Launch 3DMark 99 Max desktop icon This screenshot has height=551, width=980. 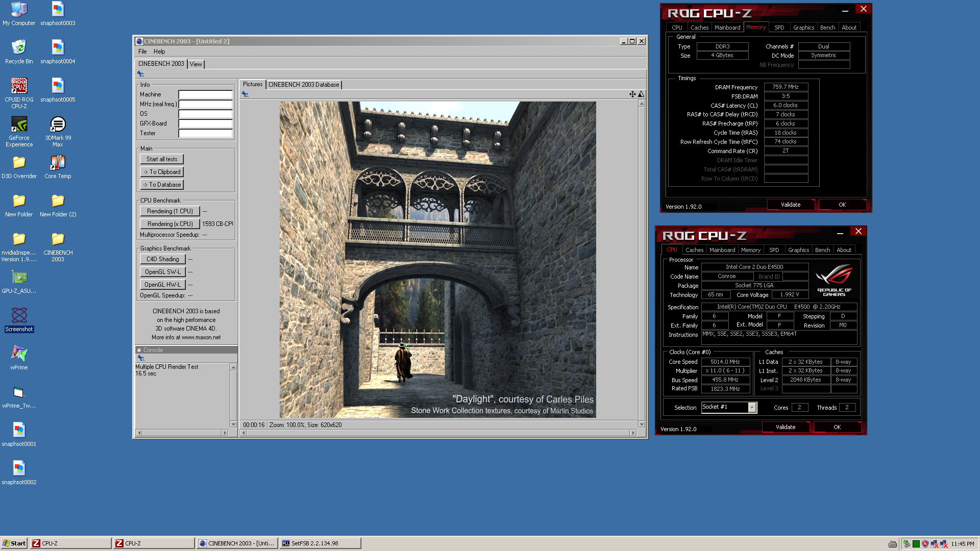pos(58,132)
